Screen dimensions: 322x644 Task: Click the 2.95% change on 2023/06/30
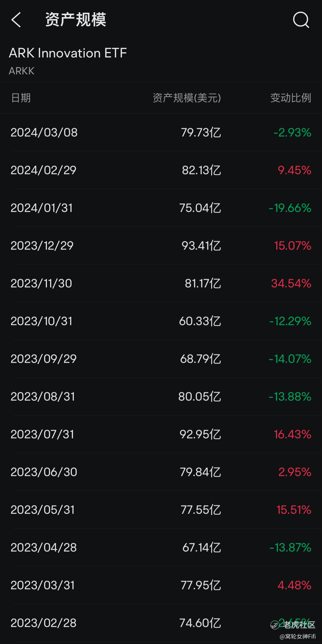[295, 472]
